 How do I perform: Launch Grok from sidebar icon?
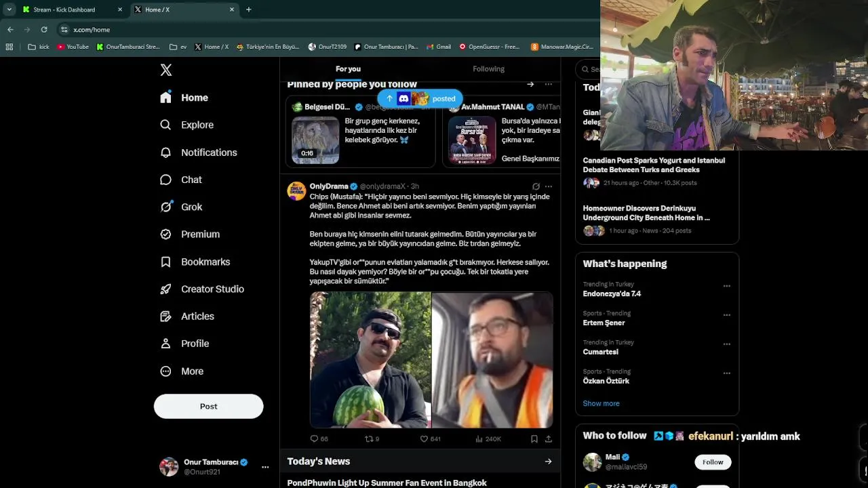tap(166, 207)
